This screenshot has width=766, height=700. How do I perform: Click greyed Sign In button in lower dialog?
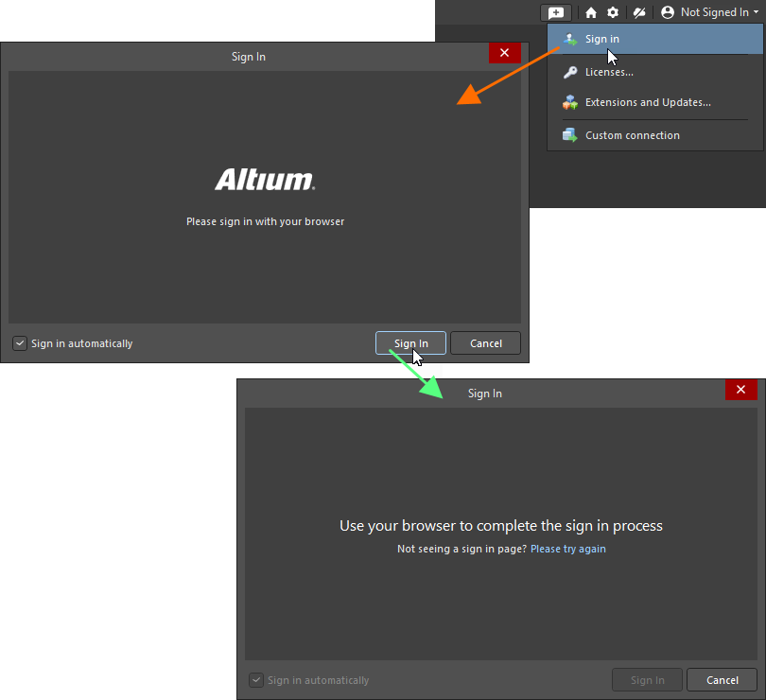point(647,680)
